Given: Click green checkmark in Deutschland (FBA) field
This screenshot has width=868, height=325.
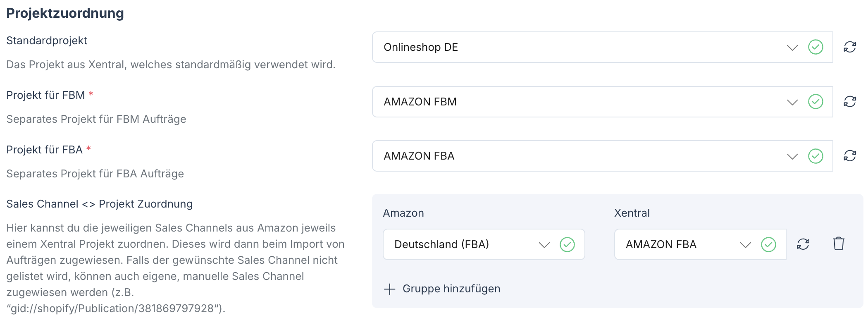Looking at the screenshot, I should point(567,244).
